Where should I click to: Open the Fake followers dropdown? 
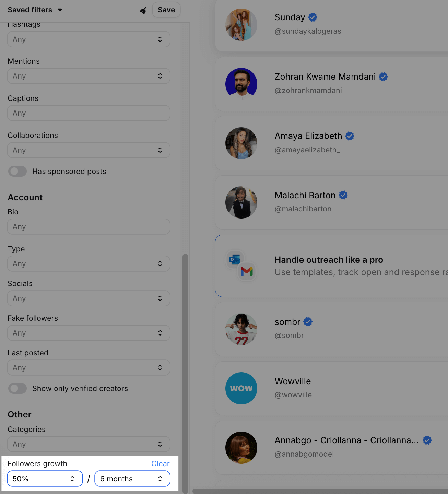[89, 333]
